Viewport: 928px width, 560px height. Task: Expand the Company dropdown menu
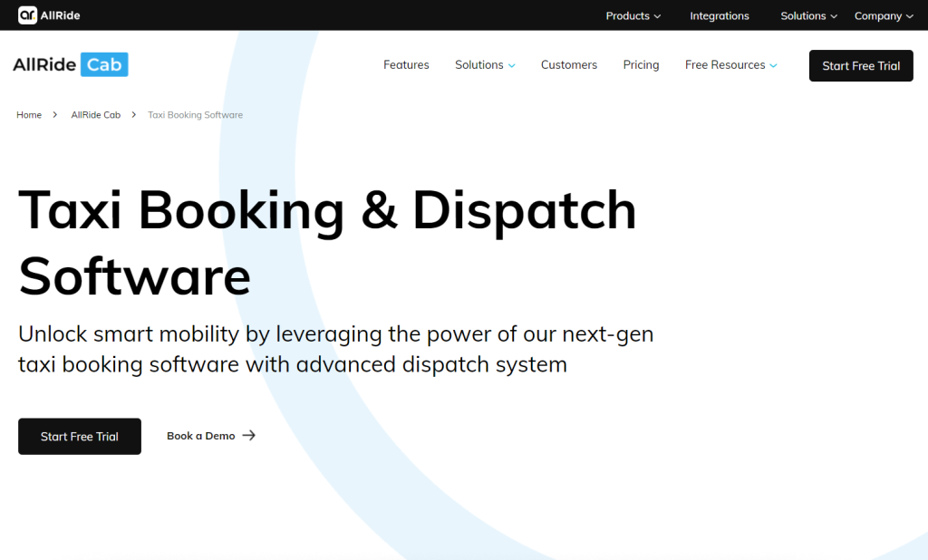coord(884,16)
